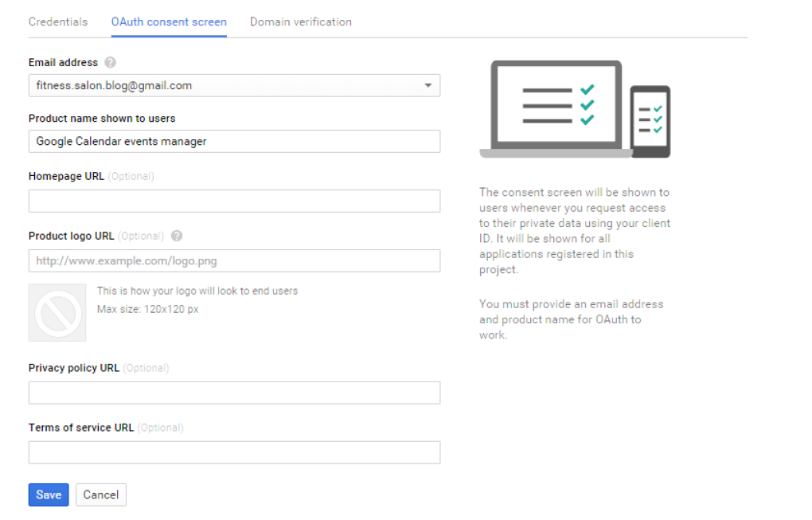812x520 pixels.
Task: Open the Email address dropdown
Action: click(235, 85)
